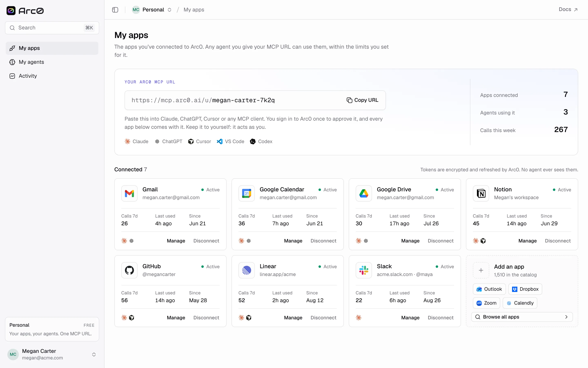Viewport: 588px width, 368px height.
Task: Disconnect Notion
Action: click(x=558, y=241)
